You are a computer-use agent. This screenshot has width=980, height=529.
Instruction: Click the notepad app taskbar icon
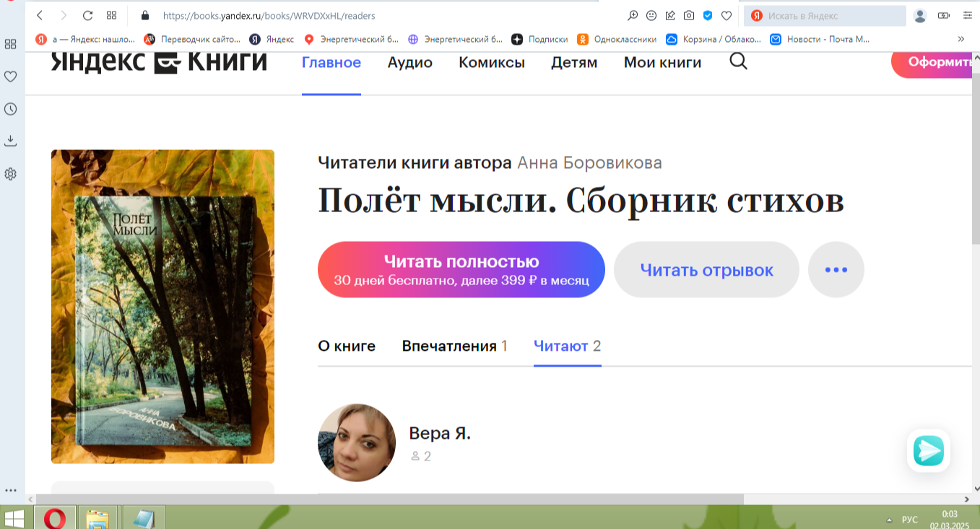pos(144,518)
